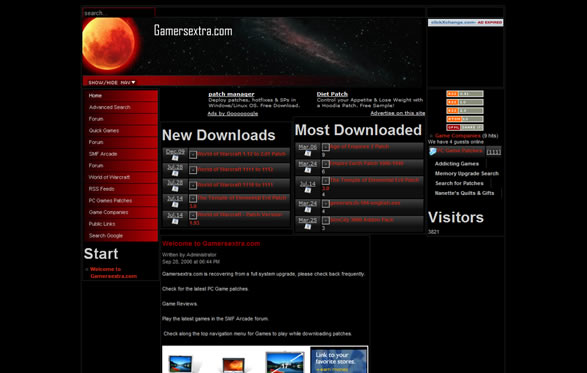Open RSS Feeds in the navigation menu
Image resolution: width=587 pixels, height=373 pixels.
[121, 189]
